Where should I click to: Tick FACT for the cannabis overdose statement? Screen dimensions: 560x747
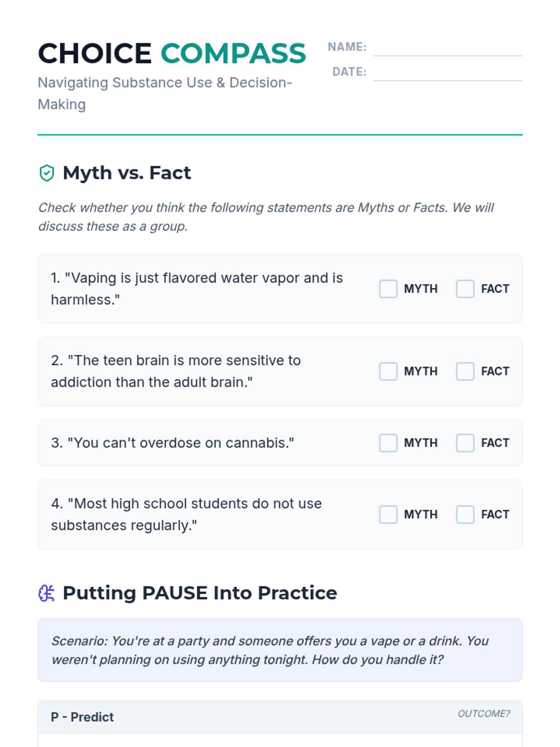pyautogui.click(x=465, y=443)
